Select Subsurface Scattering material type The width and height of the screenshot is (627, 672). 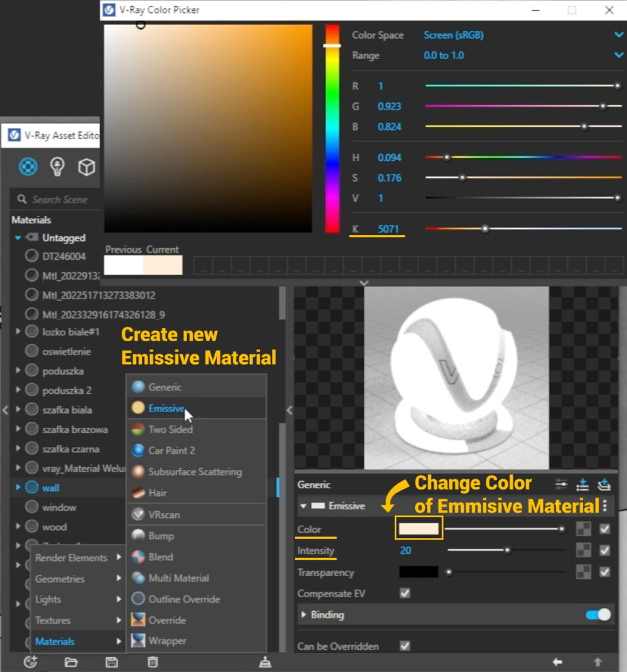click(x=195, y=471)
